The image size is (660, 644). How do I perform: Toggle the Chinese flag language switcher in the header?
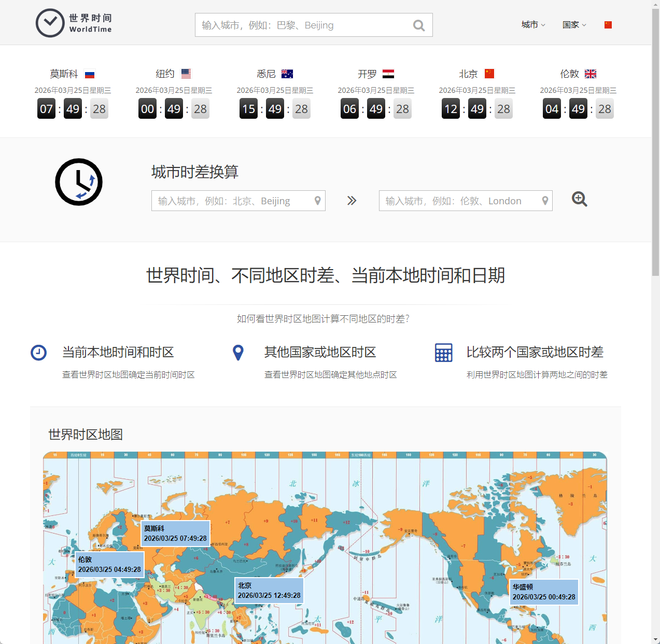point(608,24)
